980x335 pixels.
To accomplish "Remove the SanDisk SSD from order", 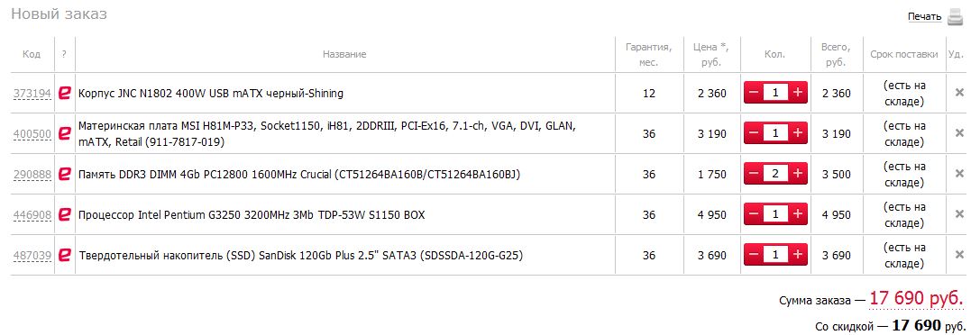I will tap(959, 255).
